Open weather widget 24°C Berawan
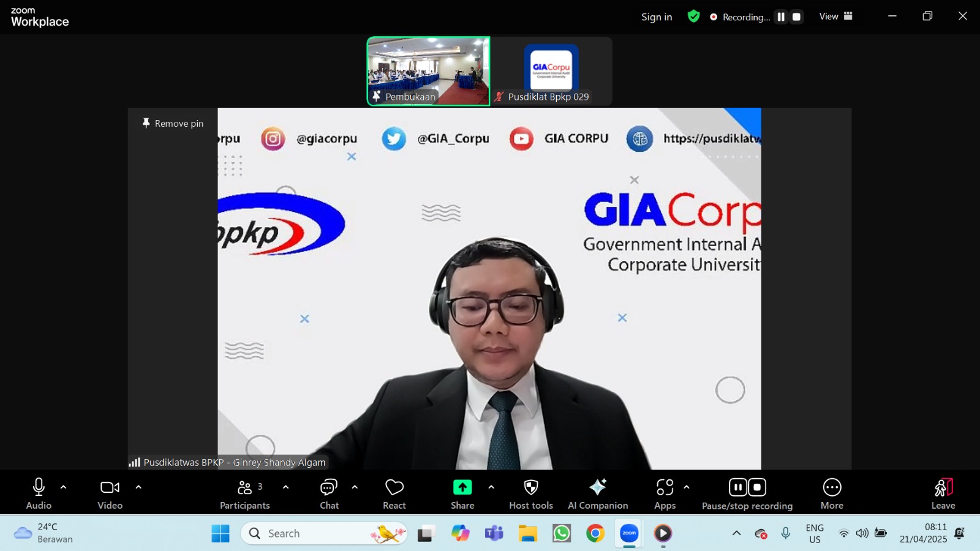This screenshot has width=980, height=551. (43, 533)
